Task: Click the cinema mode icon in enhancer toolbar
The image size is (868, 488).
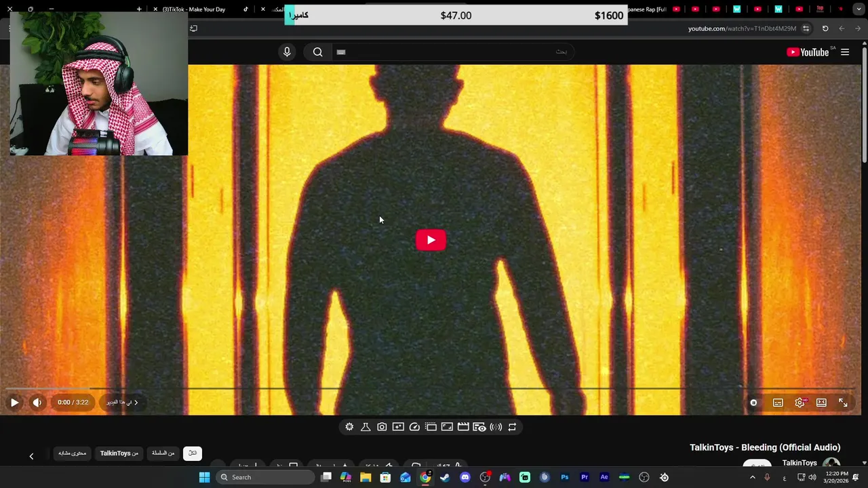Action: (431, 427)
